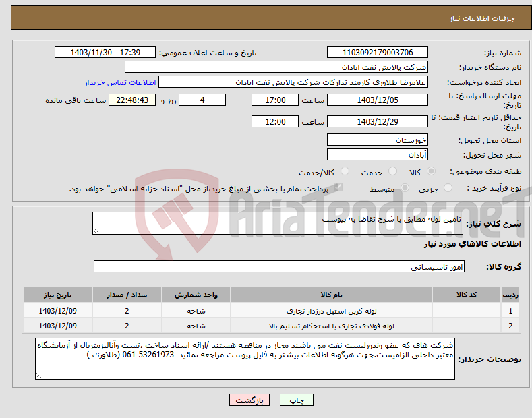Click the province field خوزستان
Screen dimensions: 532x418
click(x=378, y=140)
